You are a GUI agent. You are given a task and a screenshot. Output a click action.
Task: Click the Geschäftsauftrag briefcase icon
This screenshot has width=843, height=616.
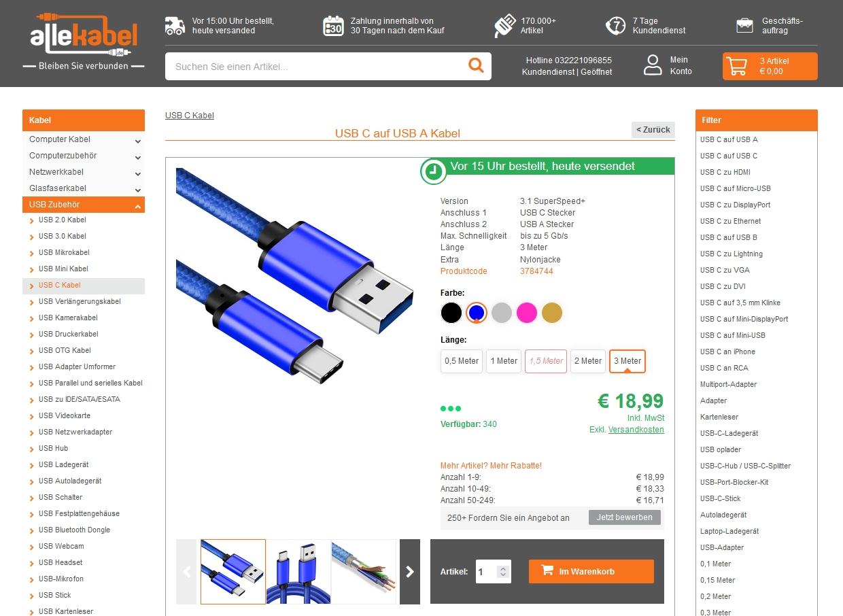coord(744,26)
